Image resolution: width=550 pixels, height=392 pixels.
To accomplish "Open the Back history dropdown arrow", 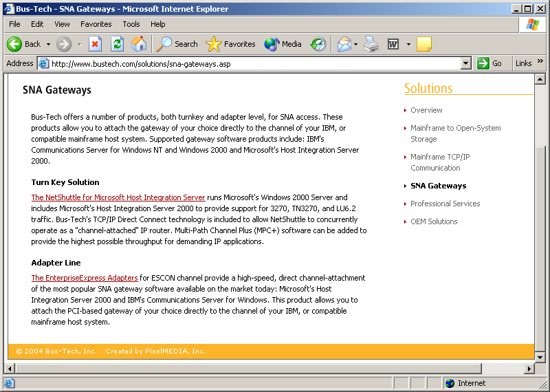I will pyautogui.click(x=48, y=44).
